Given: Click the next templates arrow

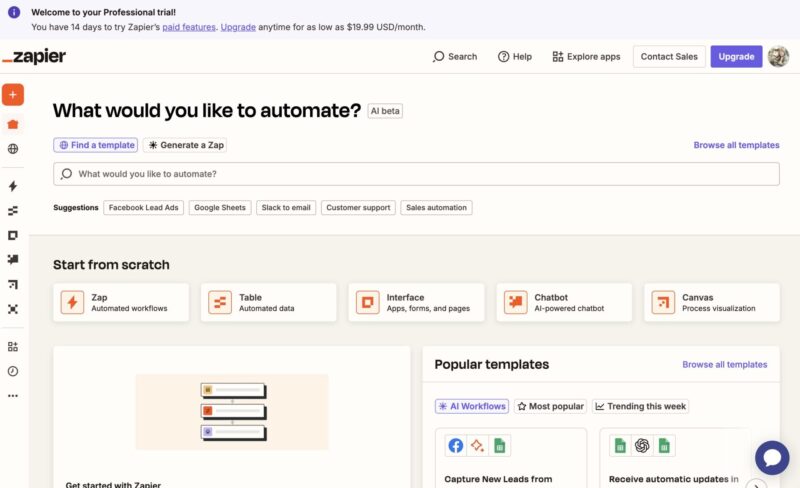Looking at the screenshot, I should [x=757, y=484].
